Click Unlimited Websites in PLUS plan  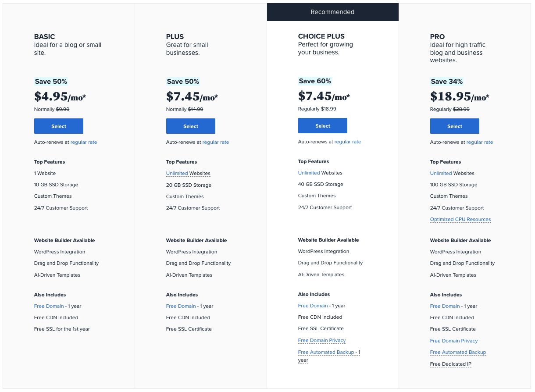coord(188,174)
